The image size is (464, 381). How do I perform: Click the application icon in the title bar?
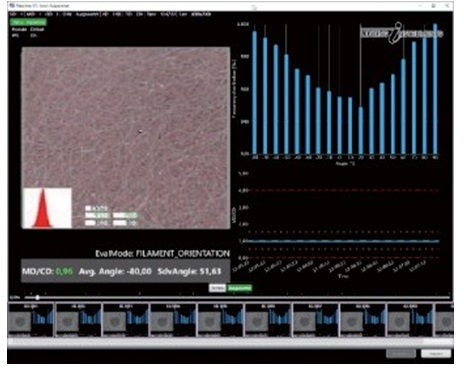12,6
